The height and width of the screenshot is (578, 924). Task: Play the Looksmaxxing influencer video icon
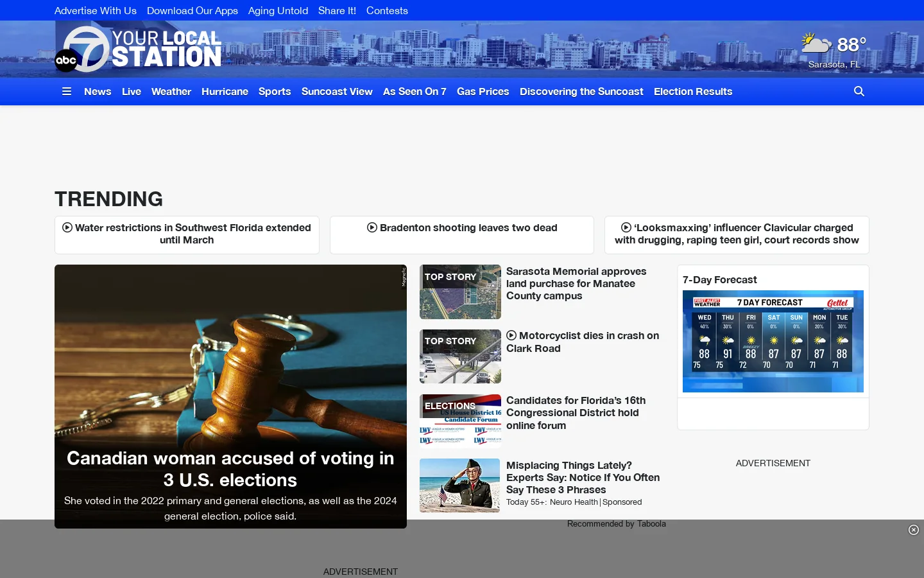pos(626,227)
